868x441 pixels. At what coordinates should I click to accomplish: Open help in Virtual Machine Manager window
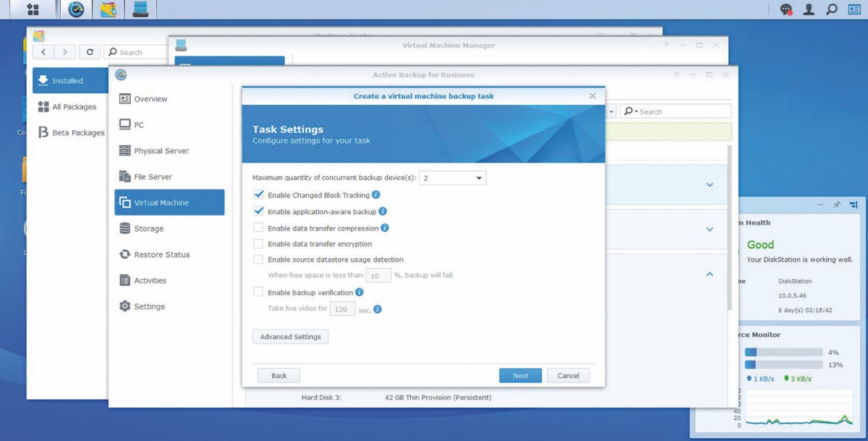coord(666,45)
